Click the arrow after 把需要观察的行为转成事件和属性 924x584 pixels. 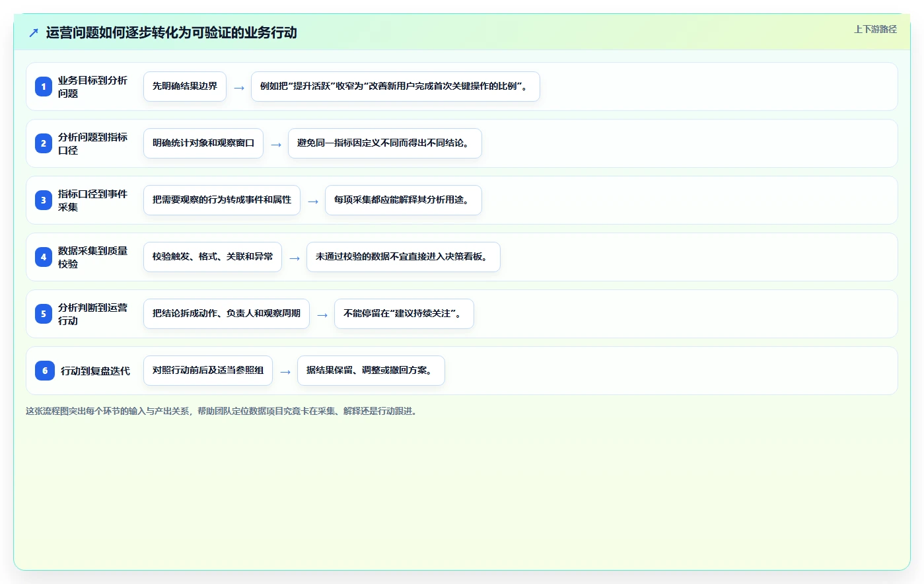coord(313,201)
